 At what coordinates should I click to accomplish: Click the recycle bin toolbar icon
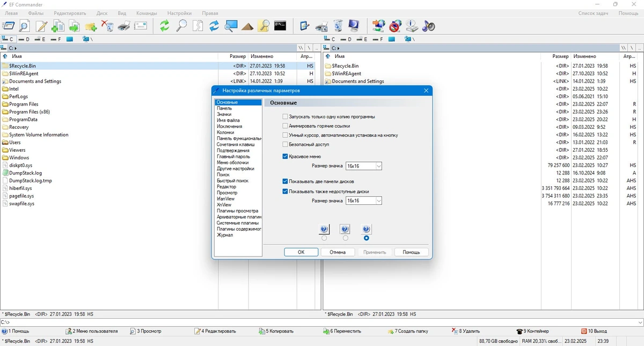338,25
